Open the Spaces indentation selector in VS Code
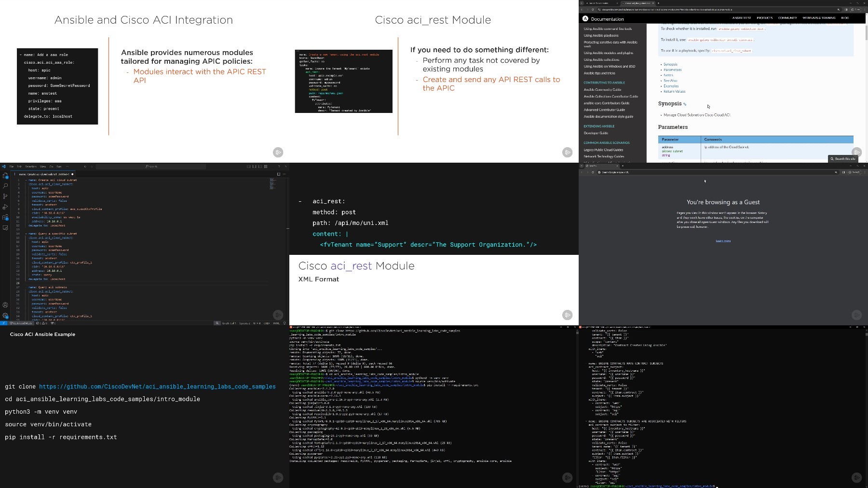This screenshot has height=488, width=868. (x=245, y=323)
